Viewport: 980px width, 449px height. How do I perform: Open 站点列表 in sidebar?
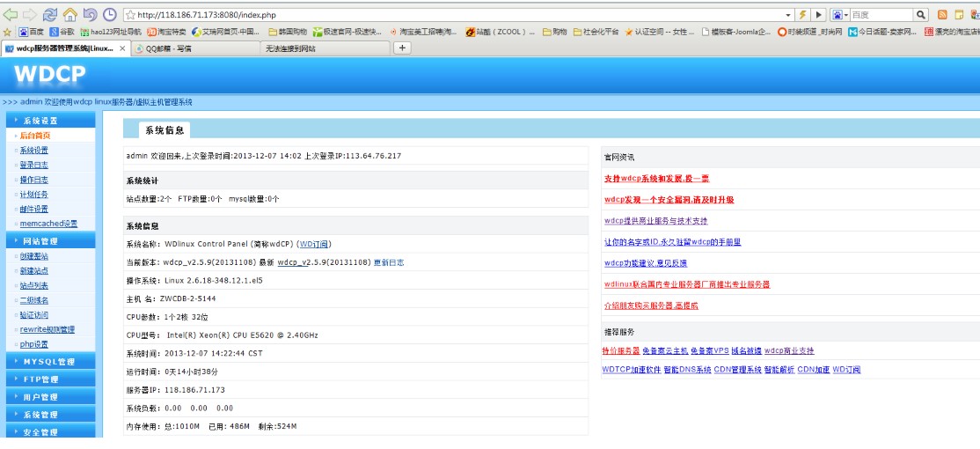(x=33, y=285)
